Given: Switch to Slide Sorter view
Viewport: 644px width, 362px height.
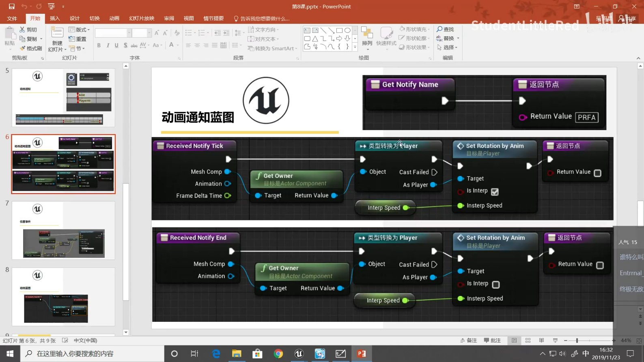Looking at the screenshot, I should [528, 341].
